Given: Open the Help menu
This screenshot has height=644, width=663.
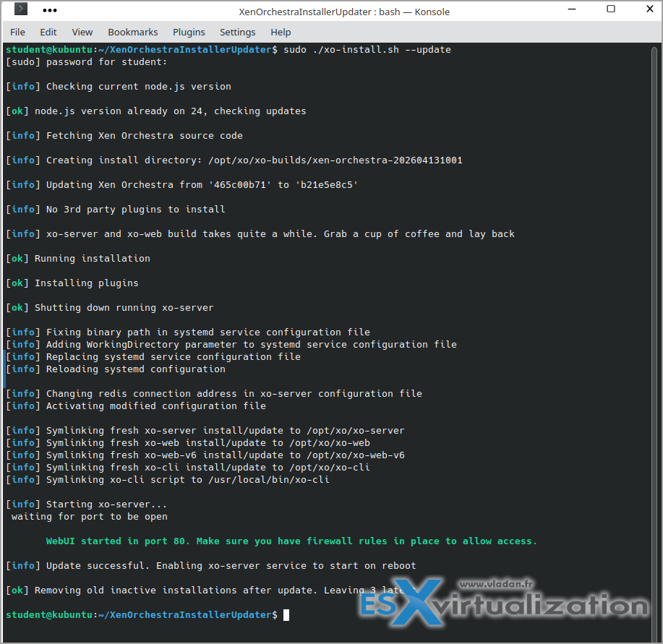Looking at the screenshot, I should coord(281,32).
